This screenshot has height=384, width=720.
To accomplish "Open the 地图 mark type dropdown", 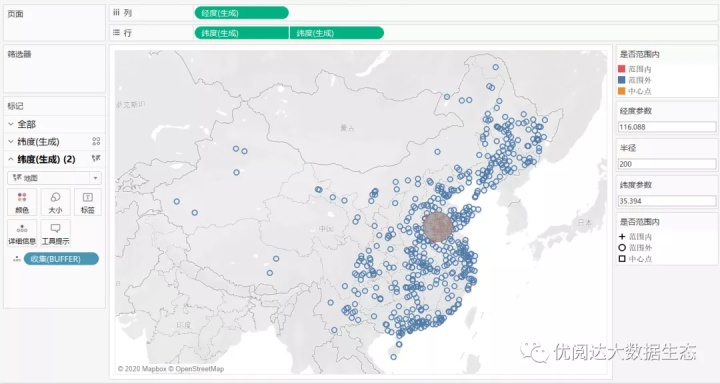I will click(55, 178).
